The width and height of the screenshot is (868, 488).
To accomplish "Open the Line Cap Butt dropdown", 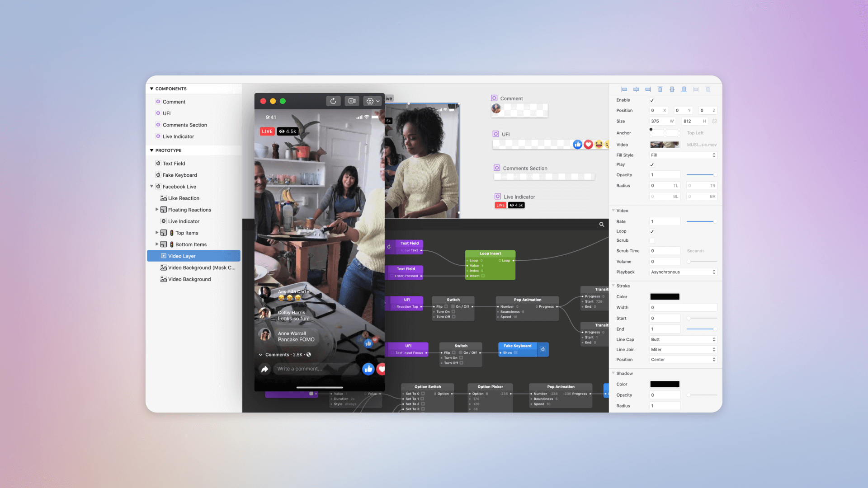I will [x=683, y=339].
